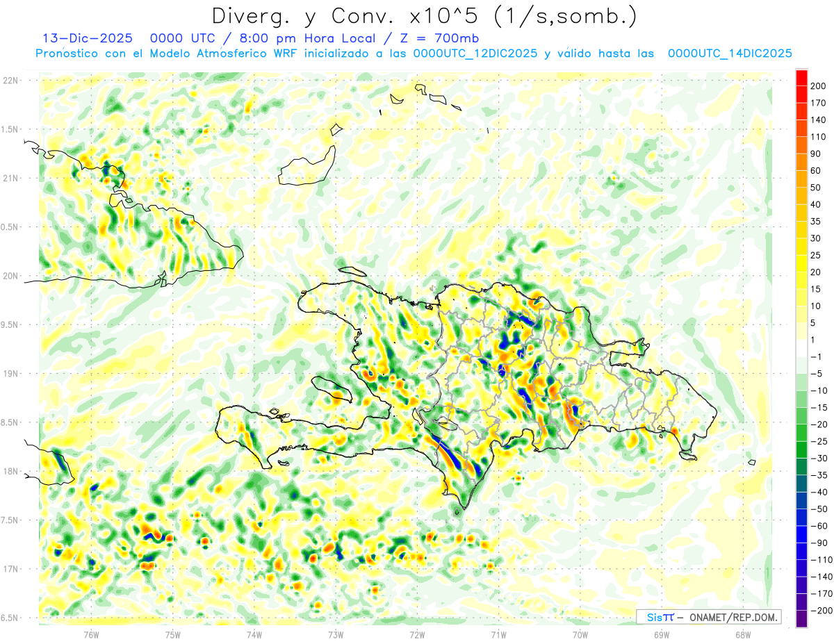Image resolution: width=834 pixels, height=644 pixels.
Task: Click the "18N" latitude label
Action: [10, 471]
